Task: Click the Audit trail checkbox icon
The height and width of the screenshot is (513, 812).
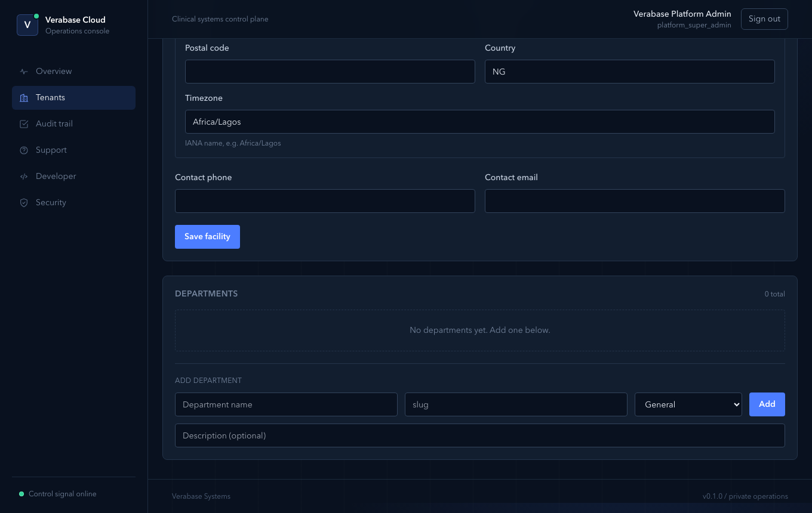Action: 24,124
